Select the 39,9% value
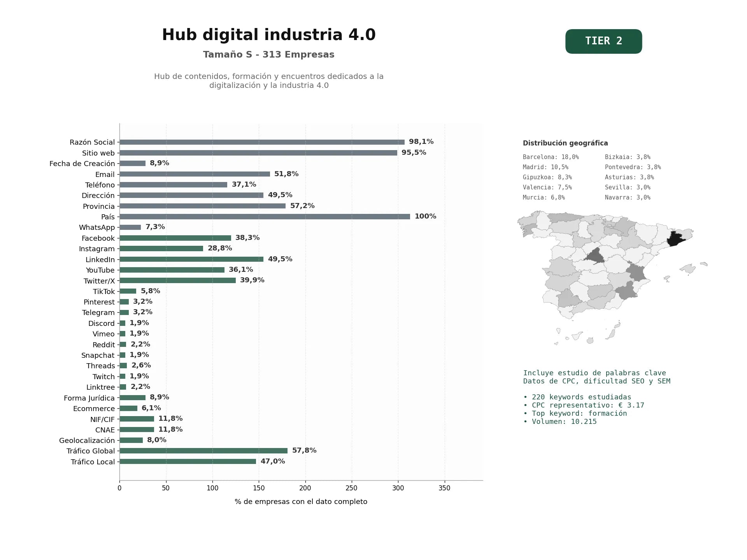Viewport: 747px width, 560px height. 252,280
